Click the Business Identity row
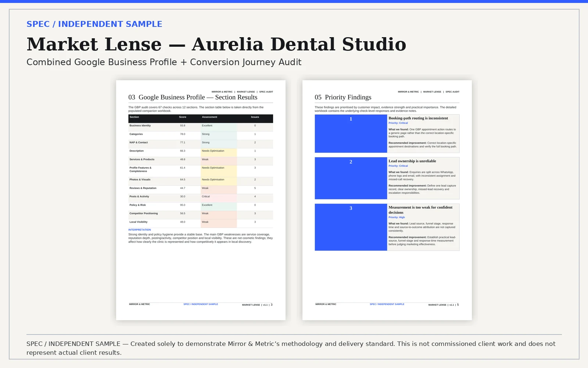The image size is (588, 368). click(x=201, y=127)
